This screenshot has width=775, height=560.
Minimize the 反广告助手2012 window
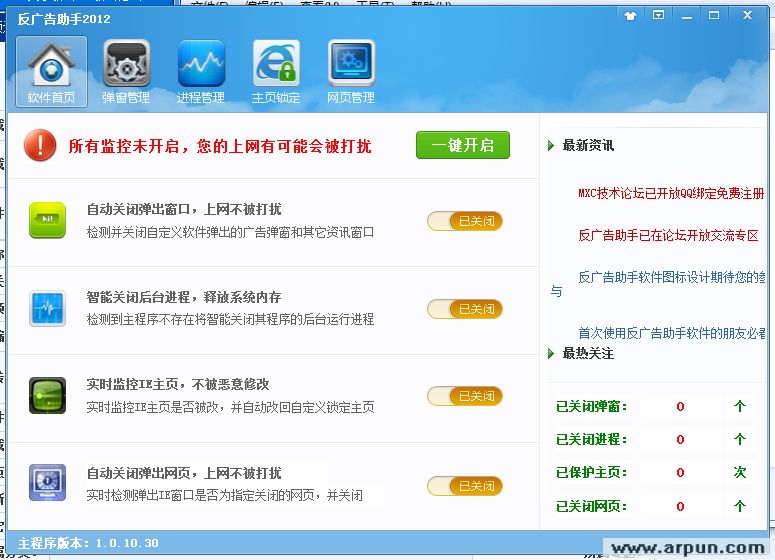point(687,16)
